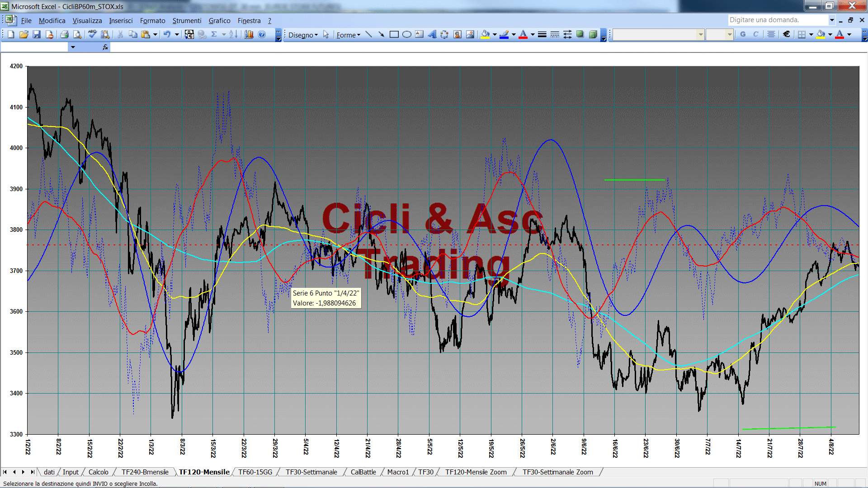Insert WordArt from drawing toolbar

[432, 34]
